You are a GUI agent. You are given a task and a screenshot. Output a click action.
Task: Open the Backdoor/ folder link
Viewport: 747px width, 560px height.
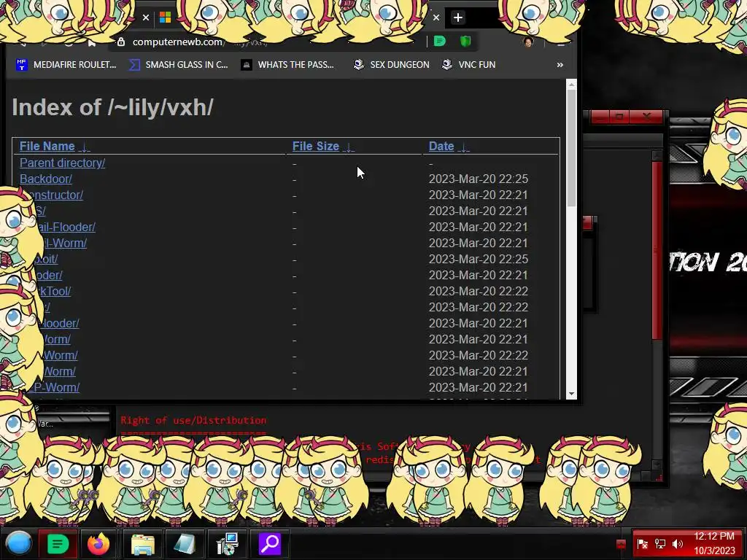(x=46, y=179)
